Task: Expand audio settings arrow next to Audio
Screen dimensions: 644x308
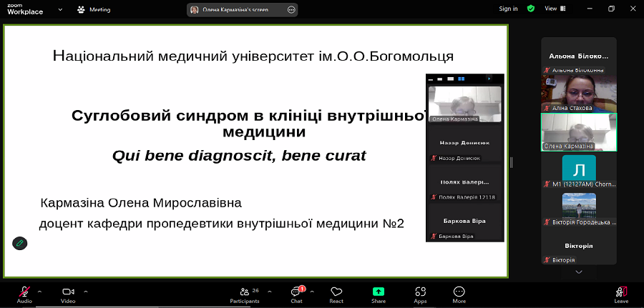Action: [39, 291]
